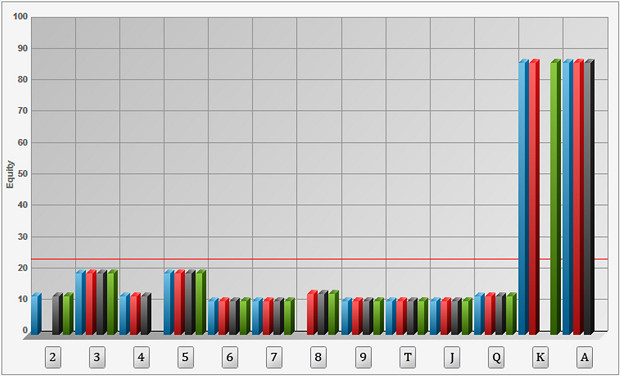Image resolution: width=620 pixels, height=376 pixels.
Task: Select the J (jack) rank button
Action: tap(452, 357)
